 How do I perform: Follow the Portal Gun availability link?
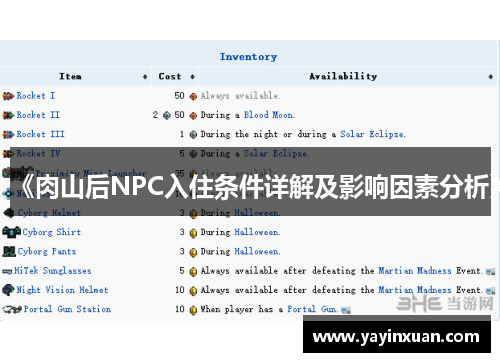[313, 309]
